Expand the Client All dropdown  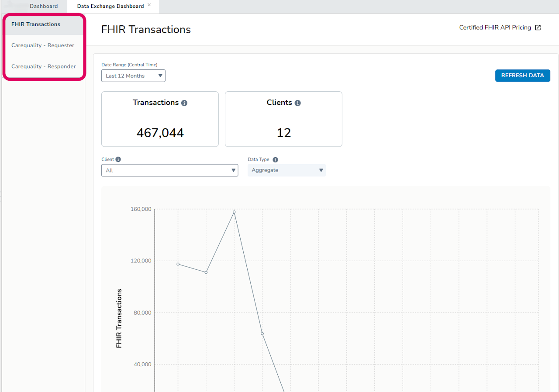pos(169,170)
